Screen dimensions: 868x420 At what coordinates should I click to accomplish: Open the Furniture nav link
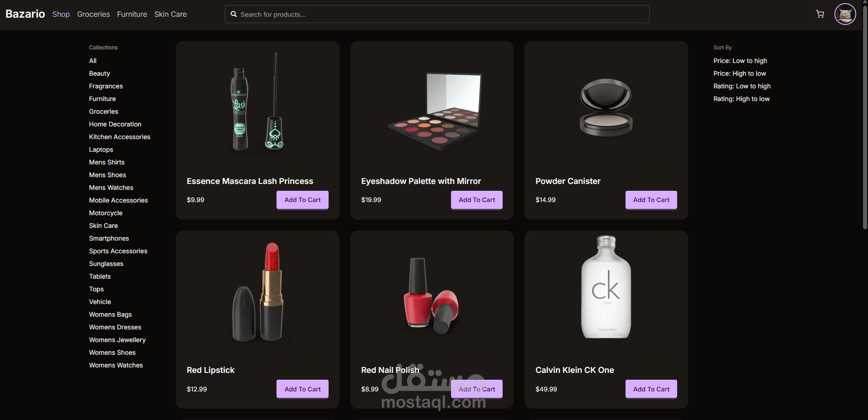click(132, 14)
